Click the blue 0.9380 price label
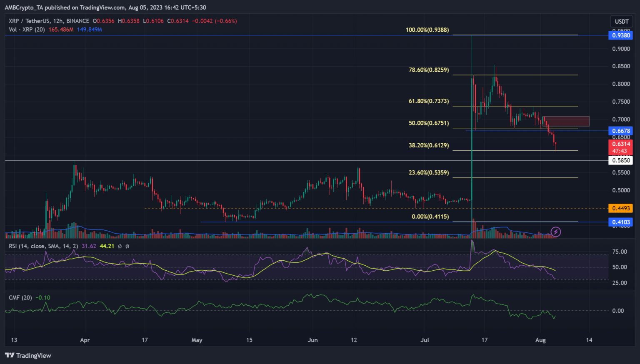640x364 pixels. pos(621,35)
